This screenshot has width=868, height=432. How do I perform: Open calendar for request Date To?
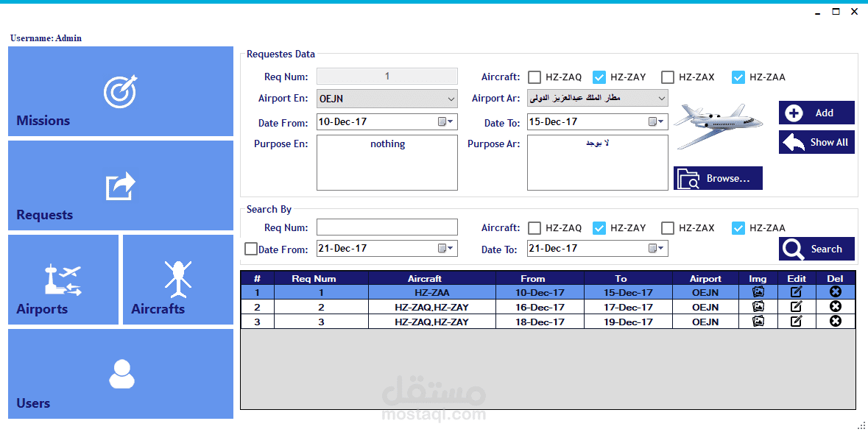(x=656, y=121)
